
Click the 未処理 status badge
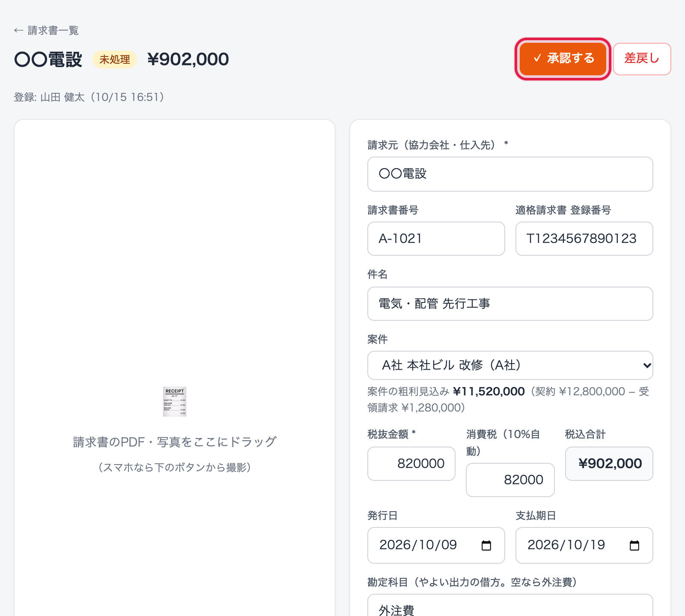[115, 59]
